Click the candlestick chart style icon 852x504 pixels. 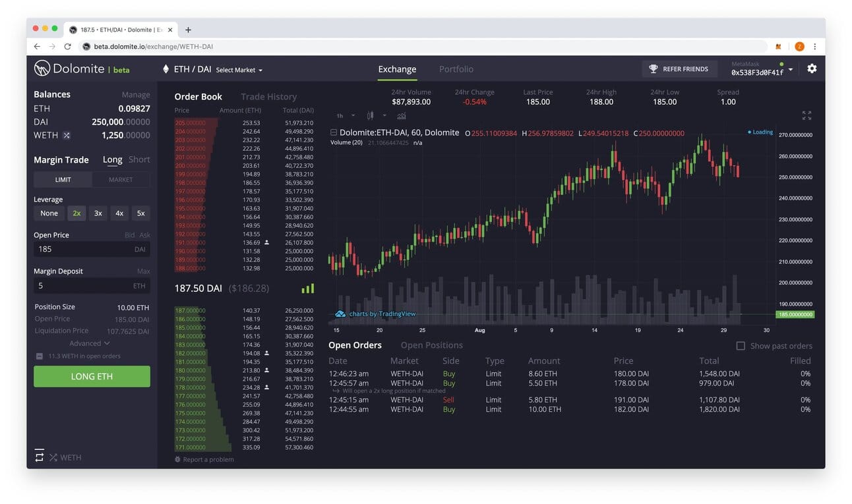coord(370,116)
